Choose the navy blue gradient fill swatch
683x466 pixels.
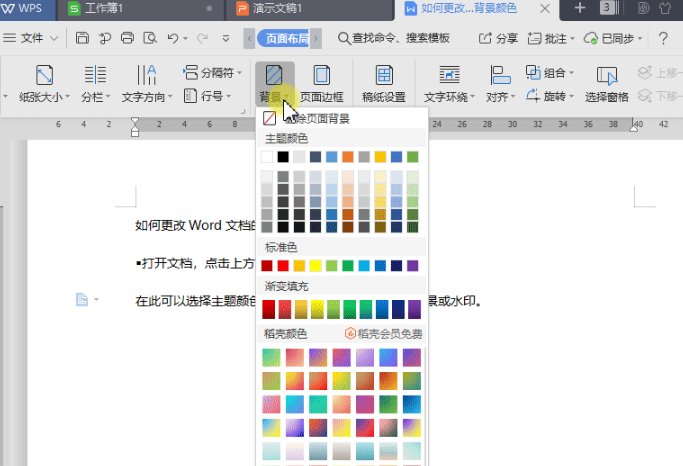tap(398, 309)
